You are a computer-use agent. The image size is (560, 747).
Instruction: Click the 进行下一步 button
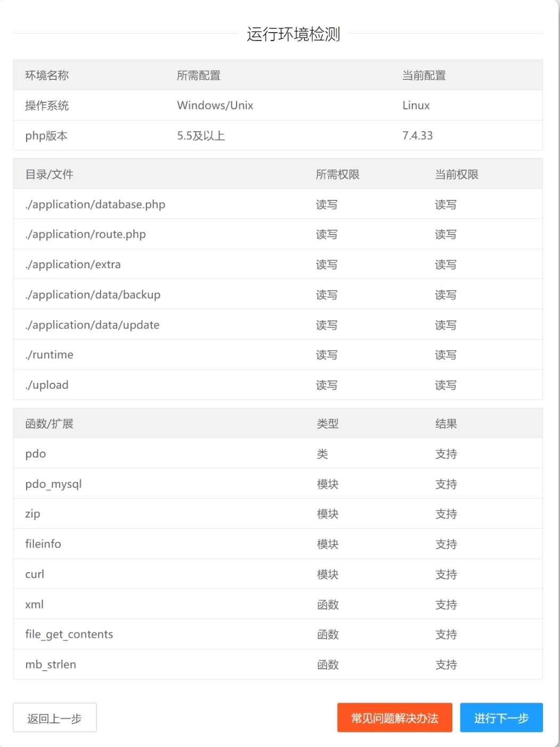(x=501, y=718)
